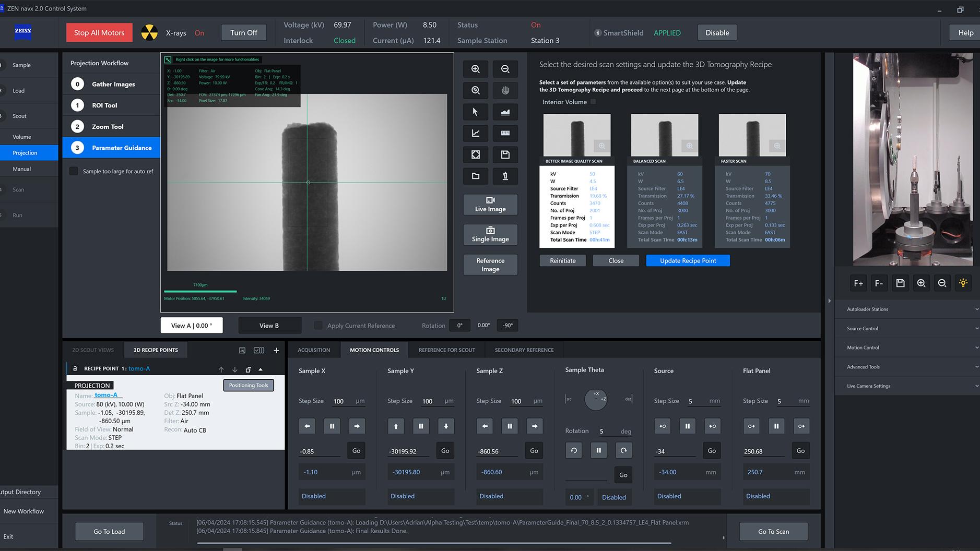The width and height of the screenshot is (980, 551).
Task: Move recipe point tomo-A up
Action: (x=221, y=369)
